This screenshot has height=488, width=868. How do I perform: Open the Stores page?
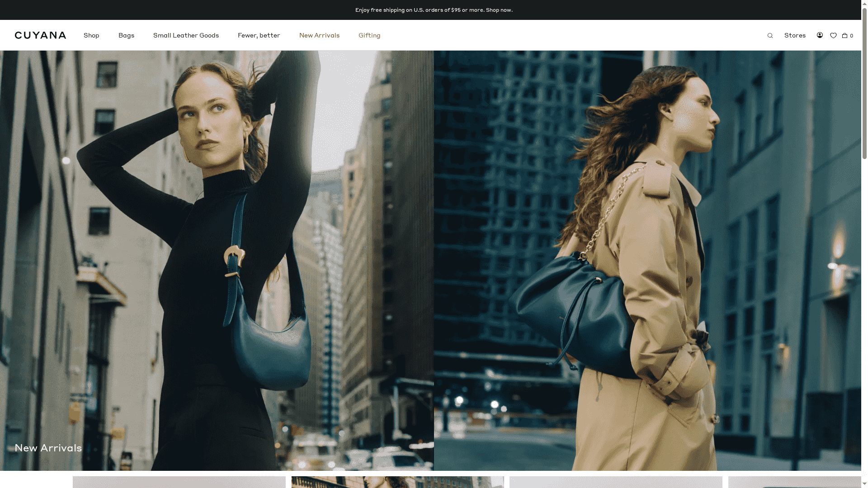795,35
